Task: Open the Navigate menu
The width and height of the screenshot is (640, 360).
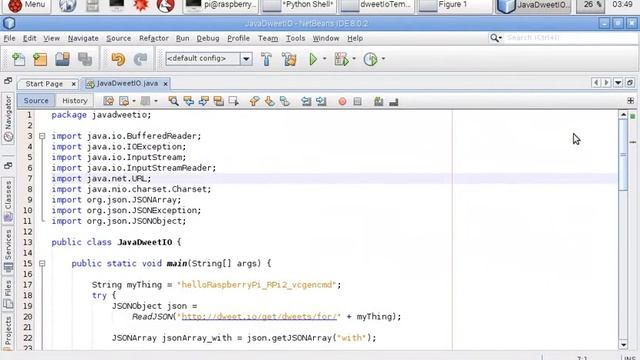Action: click(83, 38)
